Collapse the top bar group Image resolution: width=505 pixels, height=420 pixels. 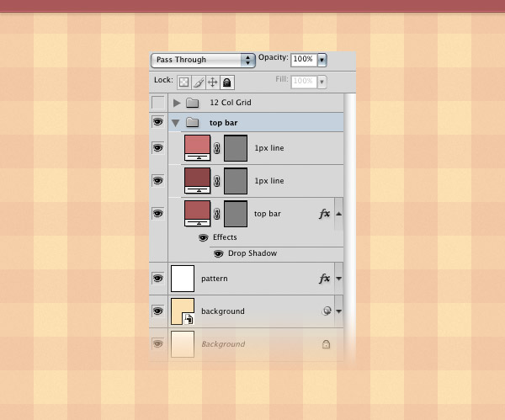176,123
